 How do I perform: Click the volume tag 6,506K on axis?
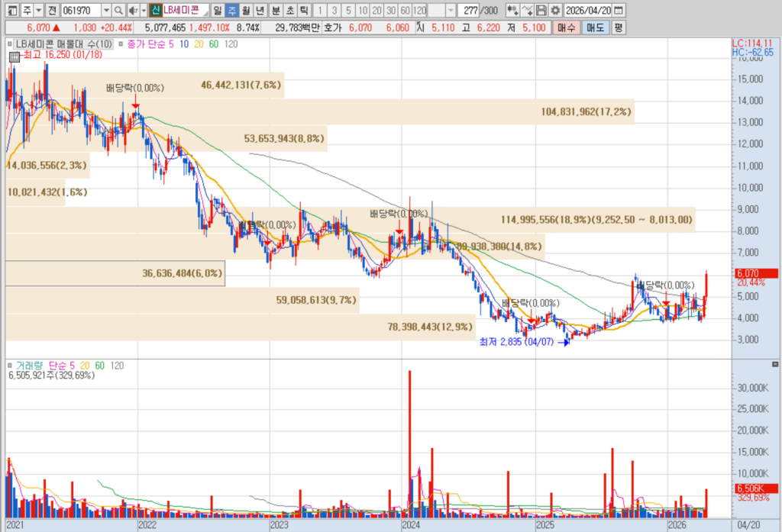756,488
